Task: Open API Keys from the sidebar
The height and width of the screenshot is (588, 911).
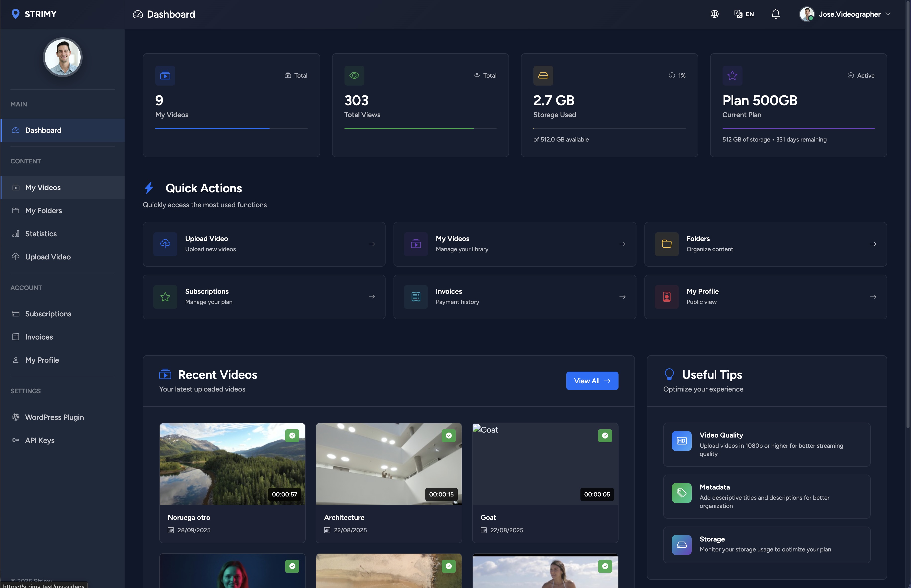Action: [x=39, y=440]
